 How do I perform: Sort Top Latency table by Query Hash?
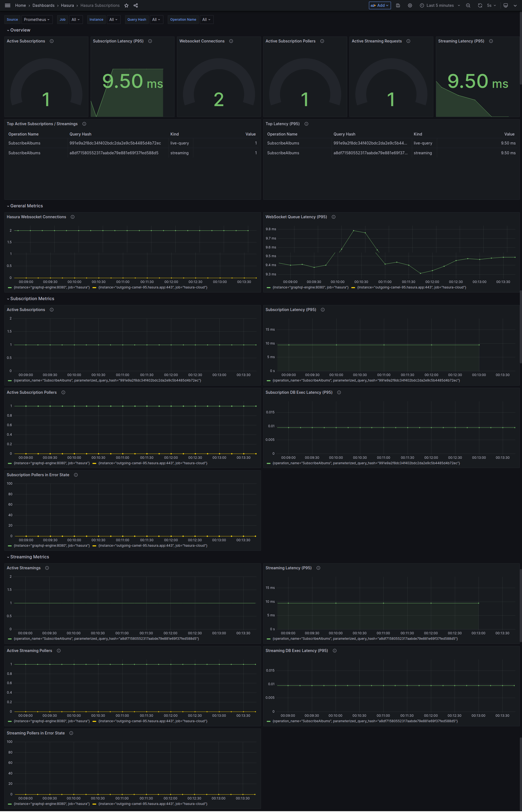pos(344,134)
